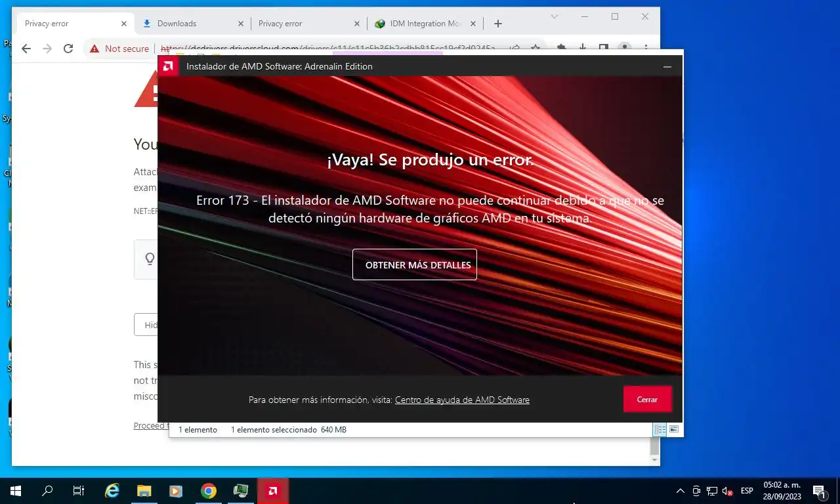Open the Windows Start menu

tap(16, 491)
